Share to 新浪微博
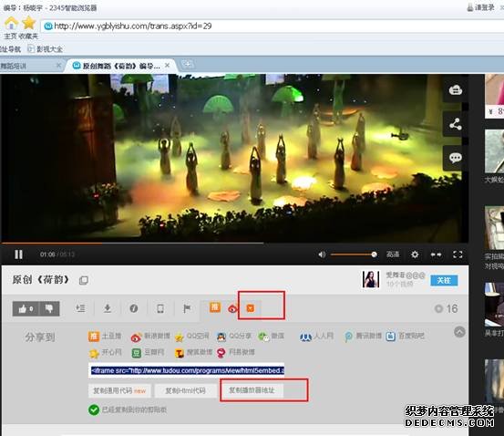The image size is (504, 436). pyautogui.click(x=150, y=337)
